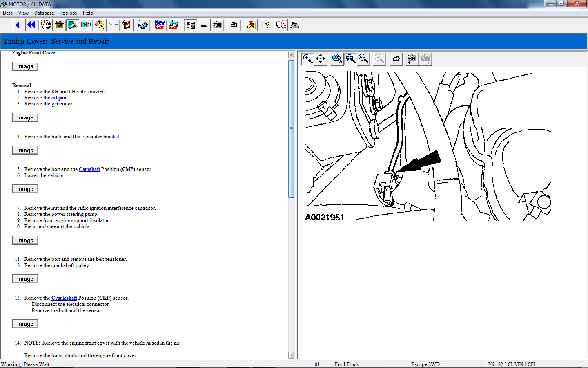Click the yellow question mark help icon

pos(267,25)
